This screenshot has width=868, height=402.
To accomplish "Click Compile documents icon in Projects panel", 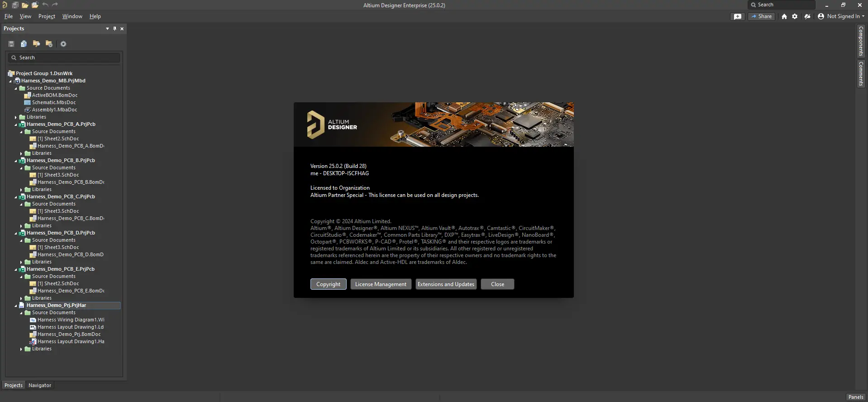I will click(x=24, y=44).
